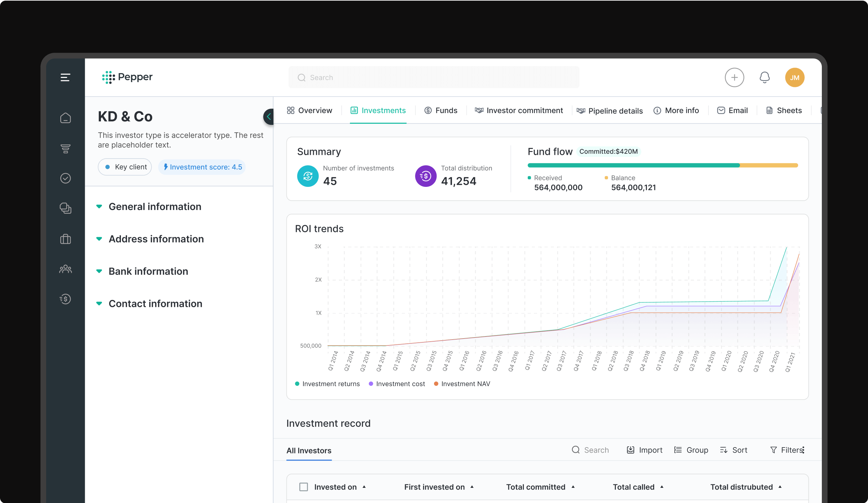Screen dimensions: 868x503
Task: Click the notification bell icon
Action: click(x=764, y=77)
